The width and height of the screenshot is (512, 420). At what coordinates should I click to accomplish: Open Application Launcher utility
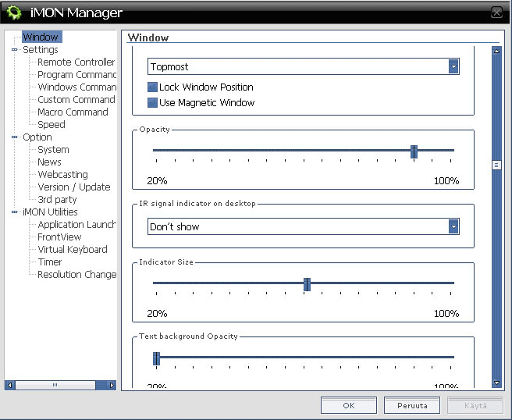[76, 224]
